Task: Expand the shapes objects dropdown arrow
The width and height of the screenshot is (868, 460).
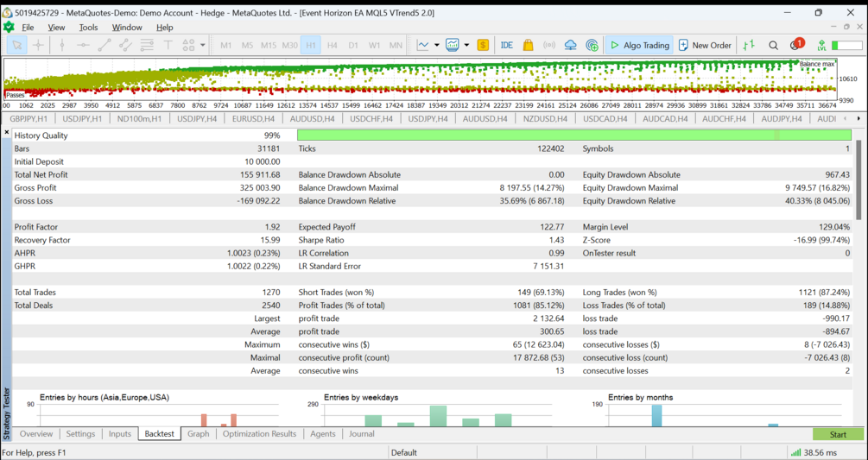Action: [x=203, y=46]
